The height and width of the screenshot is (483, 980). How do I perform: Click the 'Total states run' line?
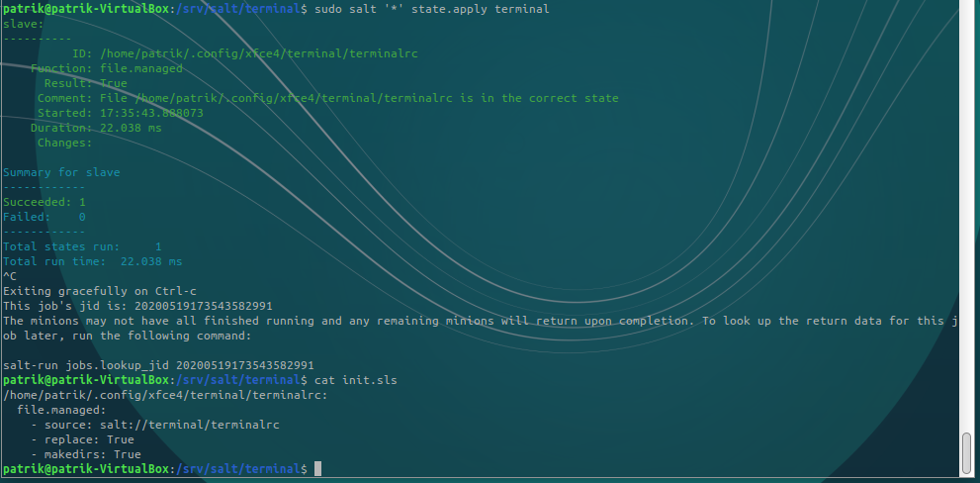click(82, 246)
